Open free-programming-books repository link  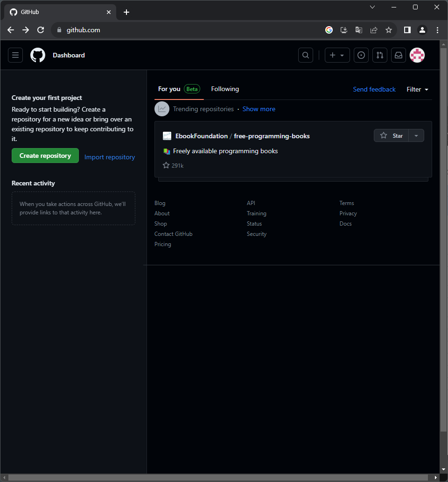[272, 136]
